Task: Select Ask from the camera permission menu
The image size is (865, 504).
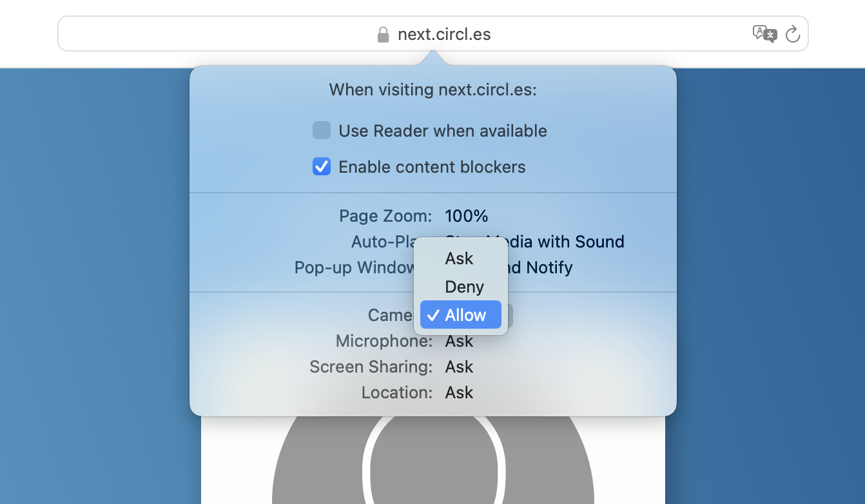Action: [x=460, y=258]
